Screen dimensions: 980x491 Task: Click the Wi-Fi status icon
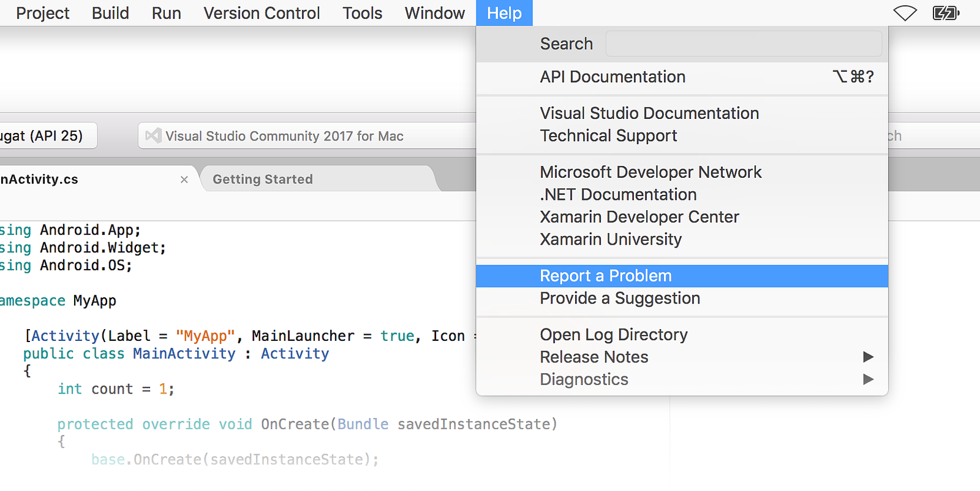[x=905, y=13]
